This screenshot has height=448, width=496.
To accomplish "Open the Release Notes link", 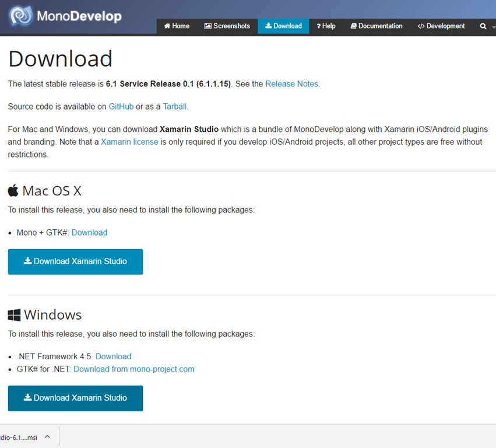I will tap(291, 84).
